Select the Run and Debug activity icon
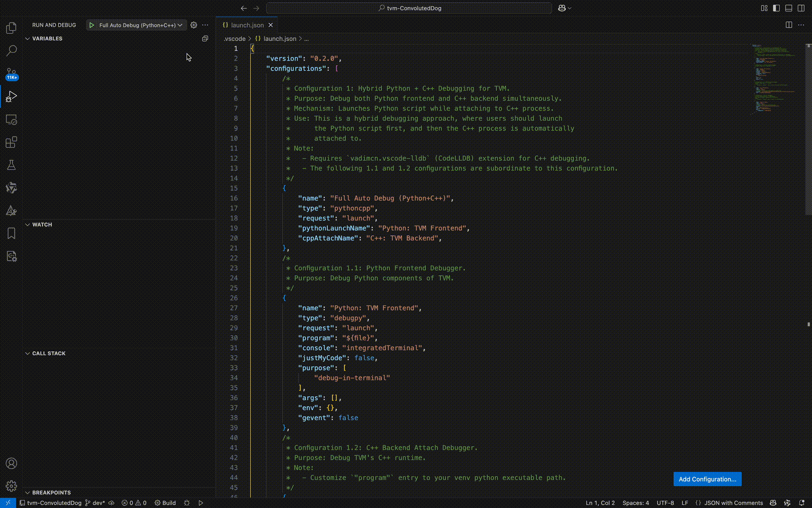Viewport: 812px width, 508px height. 11,96
